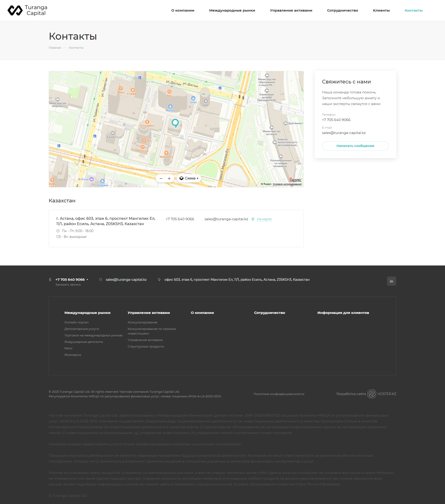
Task: Click the Яндекс logo on the map
Action: coord(295,180)
